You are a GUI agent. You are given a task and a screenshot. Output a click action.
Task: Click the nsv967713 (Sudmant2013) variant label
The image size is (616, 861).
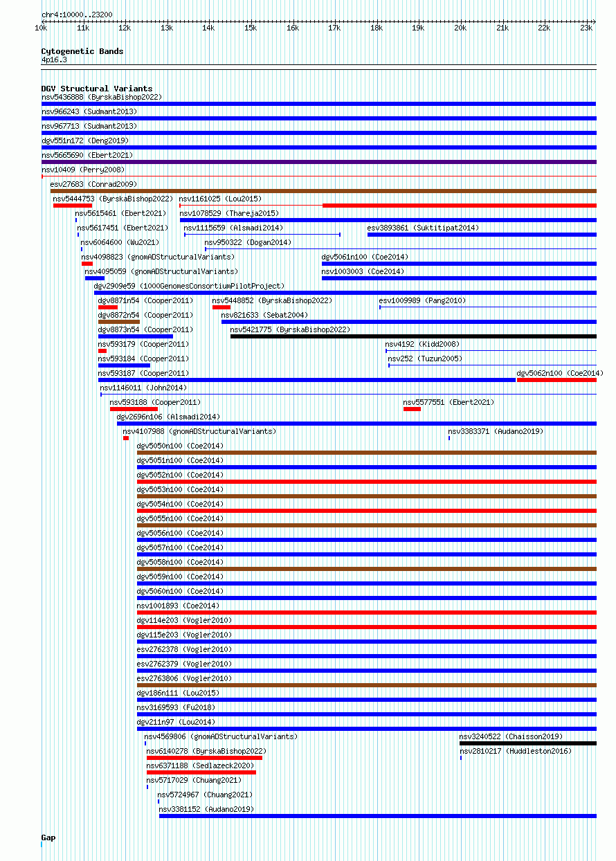click(89, 126)
